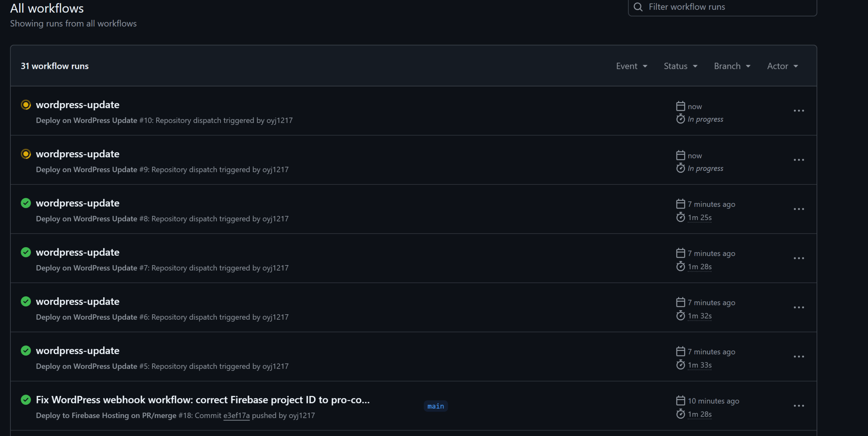Screen dimensions: 868x436
Task: Open the Actor filter dropdown
Action: 783,66
